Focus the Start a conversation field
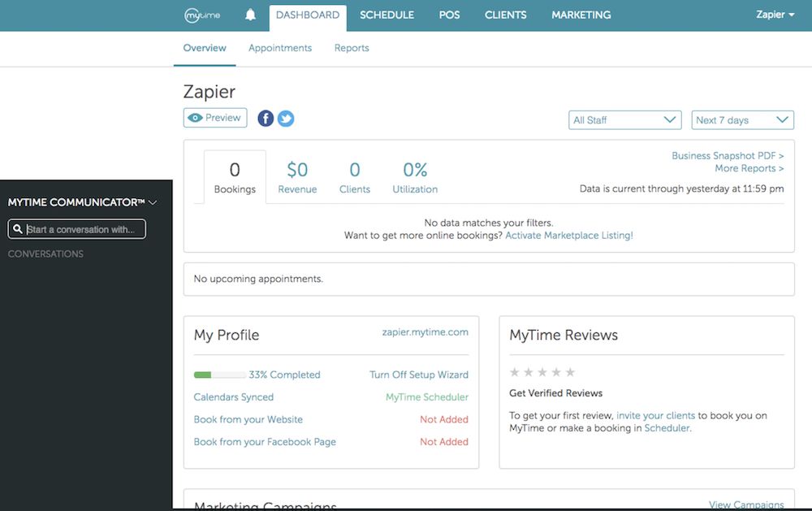 point(84,230)
